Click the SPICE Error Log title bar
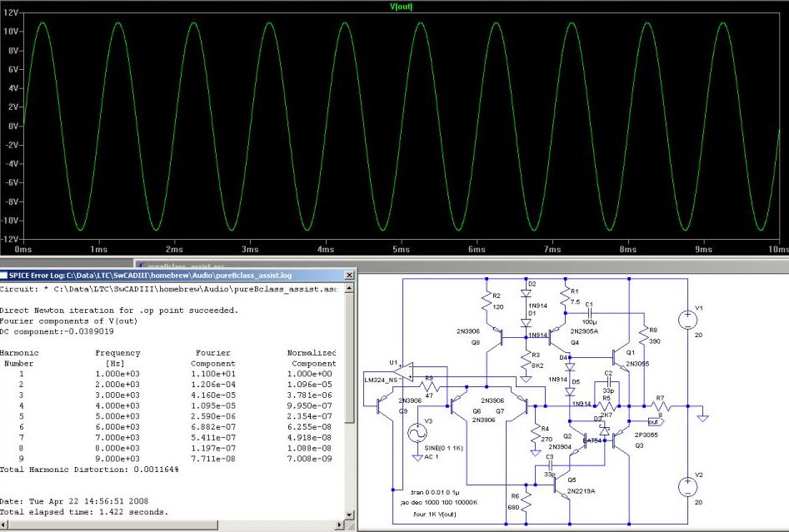This screenshot has height=532, width=789. coord(167,274)
